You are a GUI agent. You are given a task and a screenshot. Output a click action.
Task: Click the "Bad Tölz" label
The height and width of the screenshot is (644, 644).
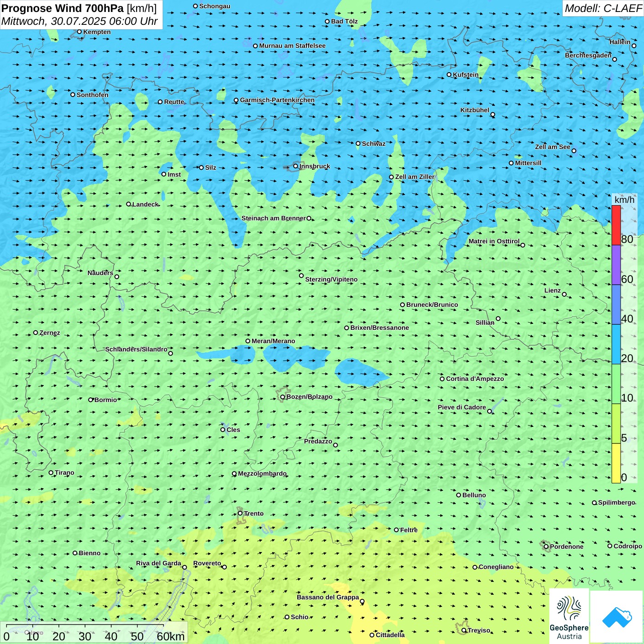(344, 21)
